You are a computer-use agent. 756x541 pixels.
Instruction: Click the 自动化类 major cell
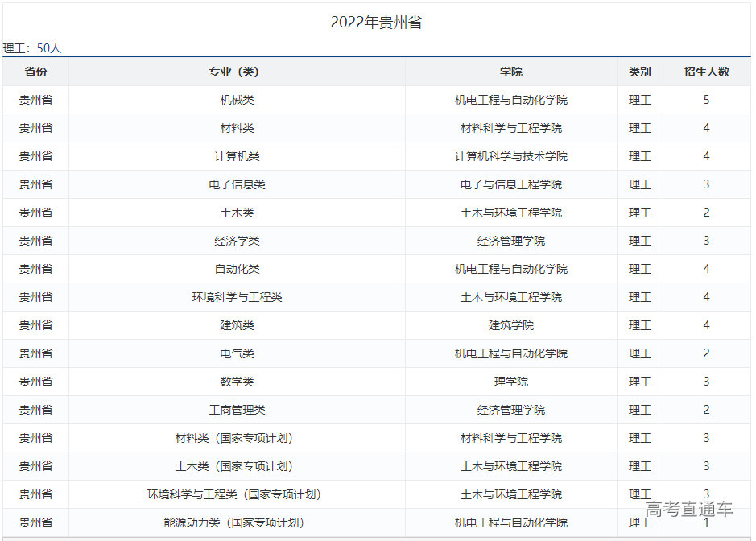click(x=237, y=269)
